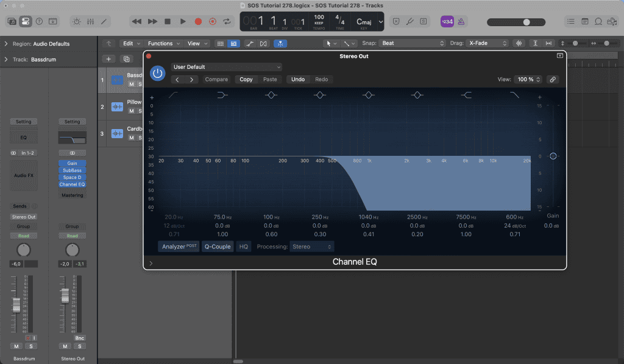Open the Snap Beat dropdown

pyautogui.click(x=413, y=43)
